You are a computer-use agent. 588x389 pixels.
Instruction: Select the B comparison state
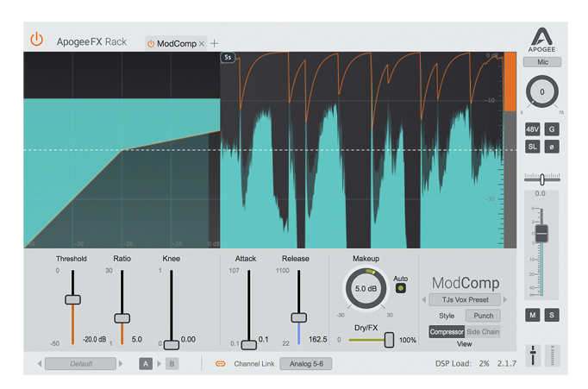point(172,364)
